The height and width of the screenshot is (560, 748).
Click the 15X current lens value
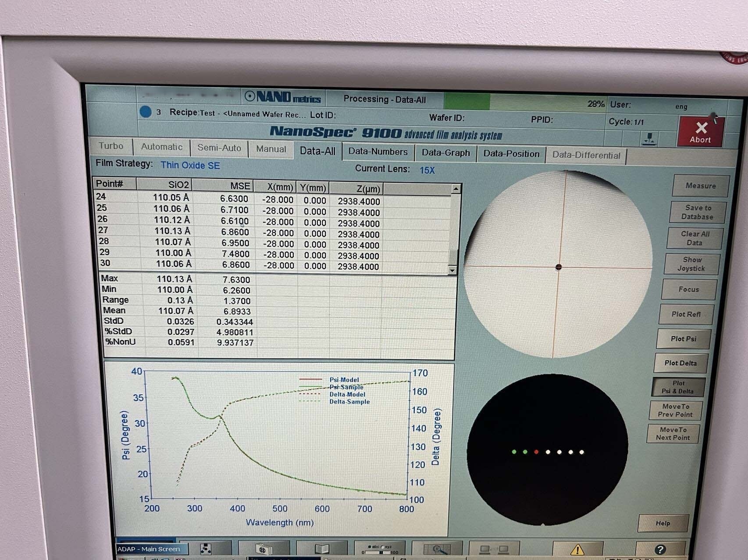(x=427, y=170)
